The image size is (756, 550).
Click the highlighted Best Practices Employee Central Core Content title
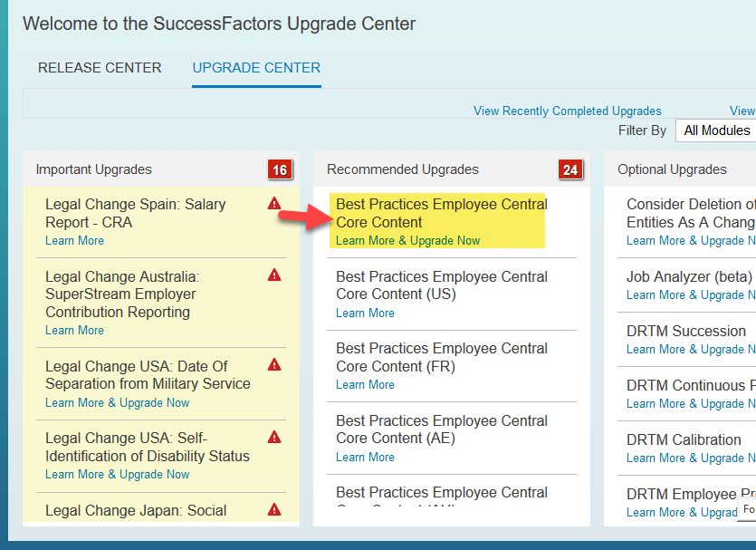442,213
